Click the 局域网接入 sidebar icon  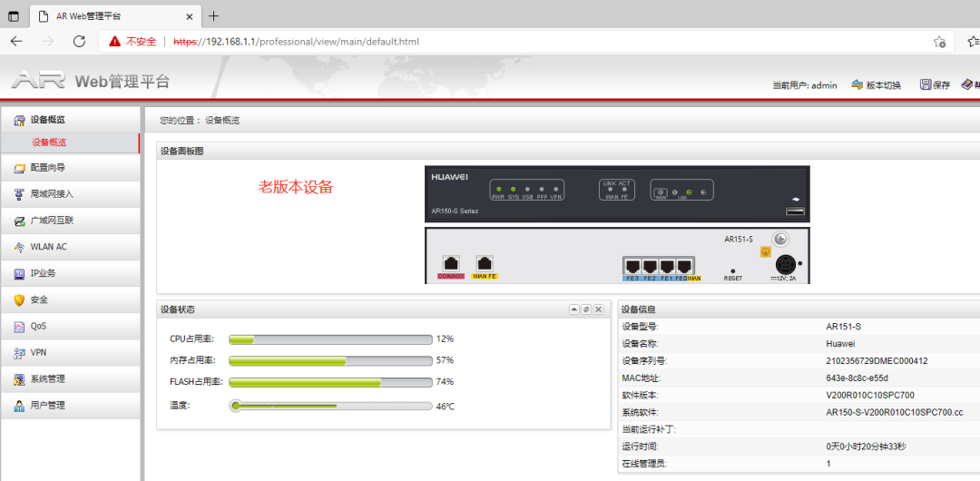[x=19, y=194]
